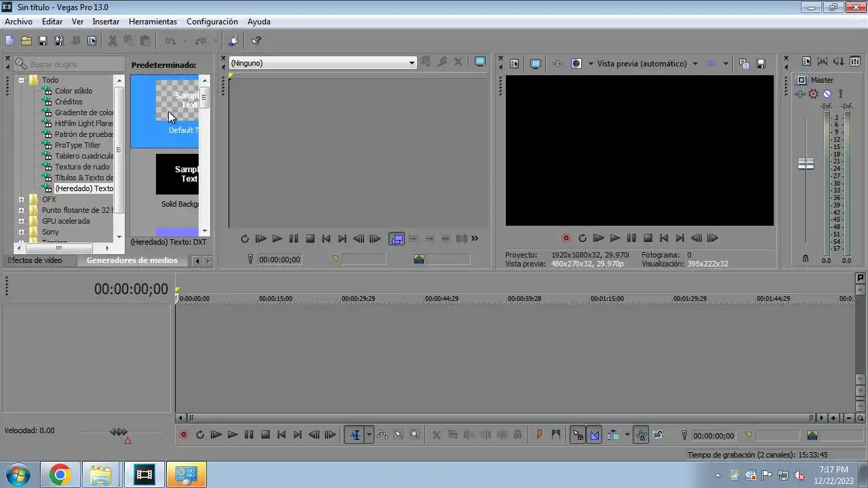This screenshot has height=488, width=868.
Task: Create a new project with toolbar icon
Action: pos(10,41)
